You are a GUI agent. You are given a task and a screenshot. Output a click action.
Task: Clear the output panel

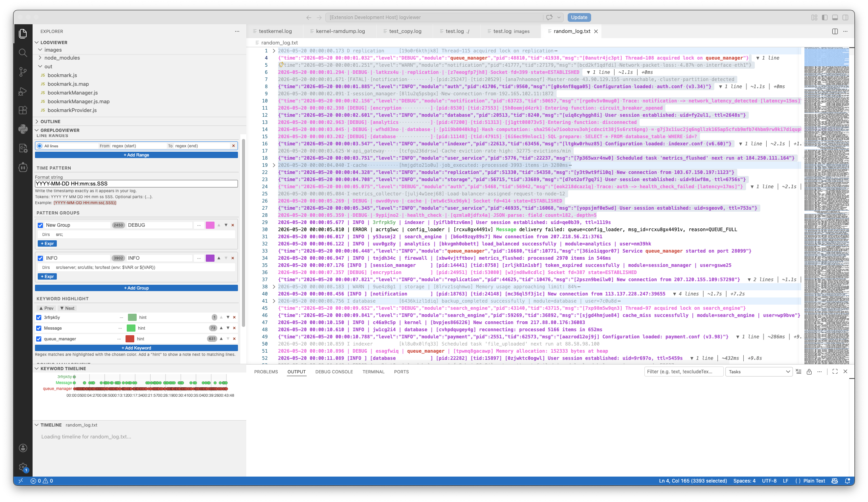coord(798,372)
